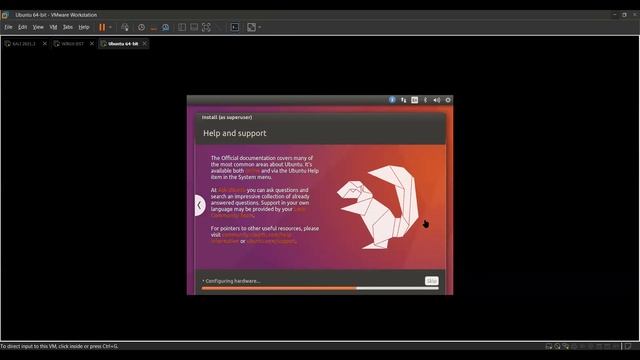Click the 'Help and support' heading
This screenshot has height=360, width=640.
click(x=235, y=133)
